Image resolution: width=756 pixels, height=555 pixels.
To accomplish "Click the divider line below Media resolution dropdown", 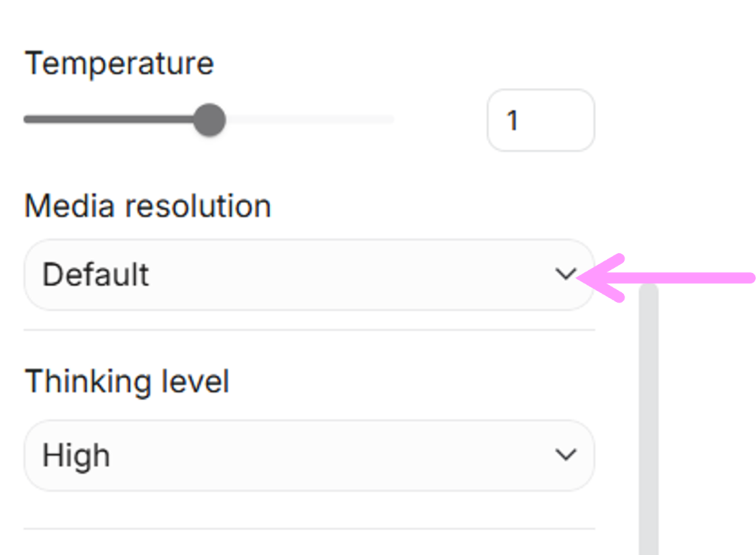I will [309, 329].
